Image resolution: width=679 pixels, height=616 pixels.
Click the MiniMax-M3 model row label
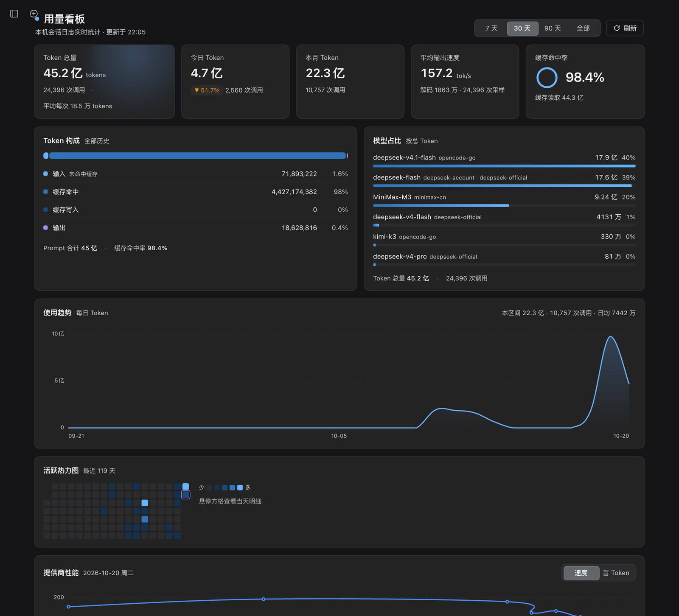point(392,197)
